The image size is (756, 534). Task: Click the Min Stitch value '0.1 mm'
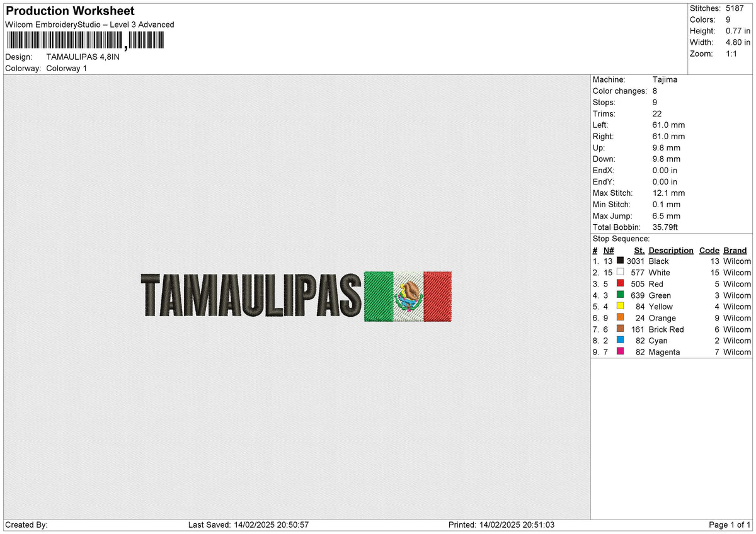point(667,204)
